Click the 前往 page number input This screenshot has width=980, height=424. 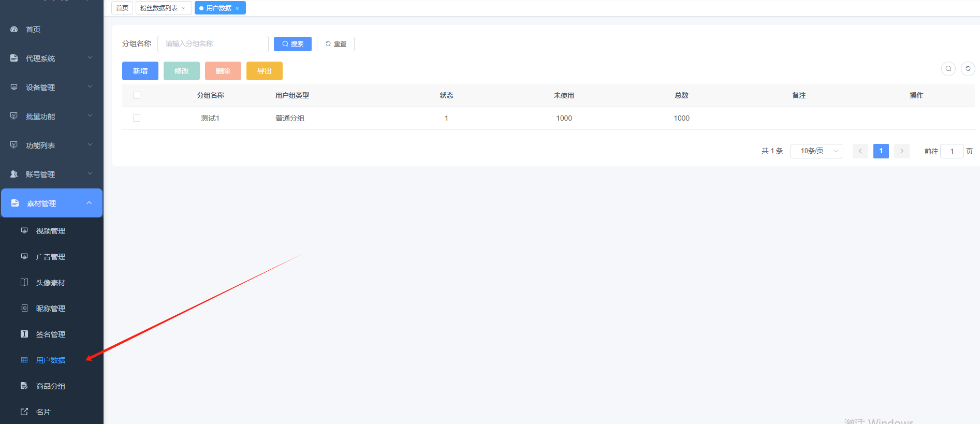pyautogui.click(x=952, y=151)
